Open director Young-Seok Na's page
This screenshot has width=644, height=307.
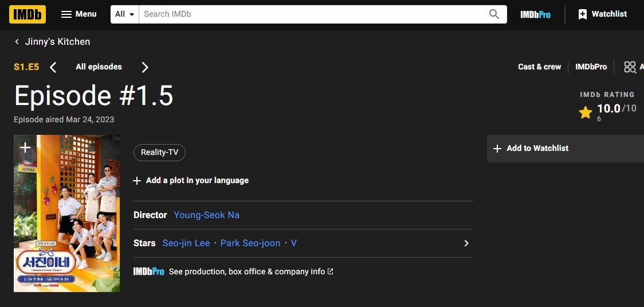pos(207,215)
